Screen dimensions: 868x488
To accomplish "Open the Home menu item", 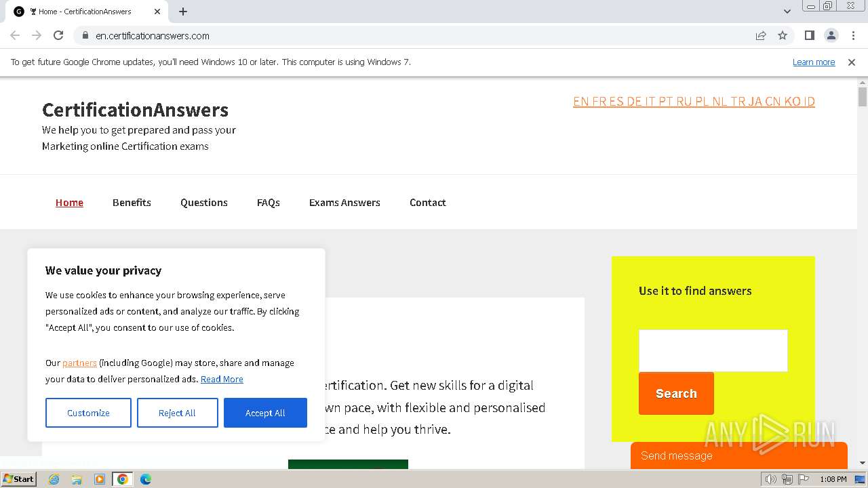I will 69,202.
